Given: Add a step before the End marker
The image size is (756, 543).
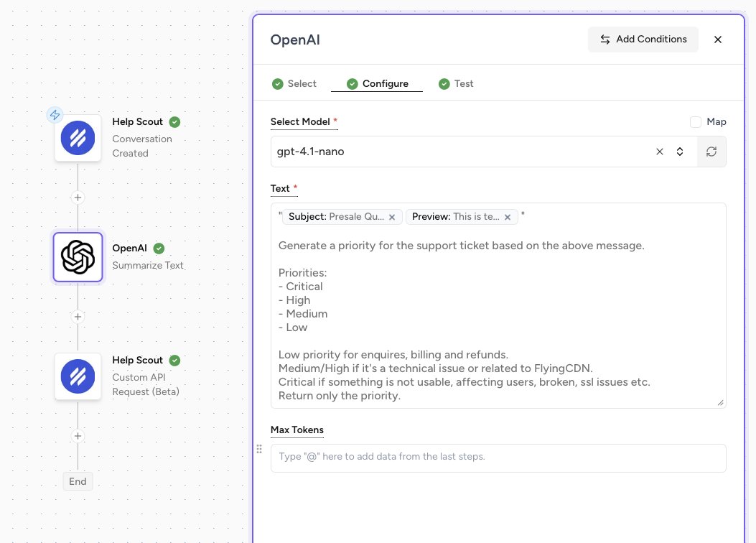Looking at the screenshot, I should point(78,436).
